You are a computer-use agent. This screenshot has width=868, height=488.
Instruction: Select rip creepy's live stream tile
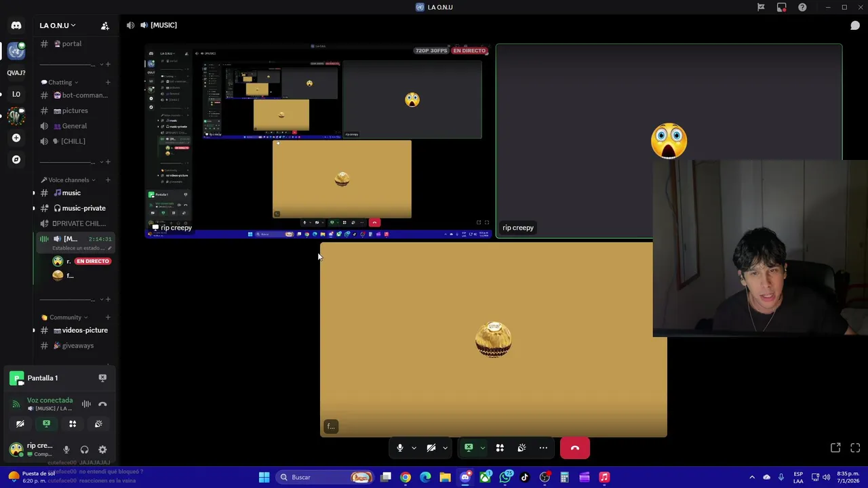(318, 142)
